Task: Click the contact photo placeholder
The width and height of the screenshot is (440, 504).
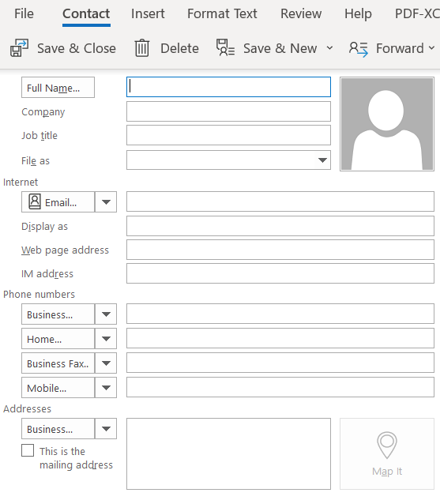Action: [387, 124]
